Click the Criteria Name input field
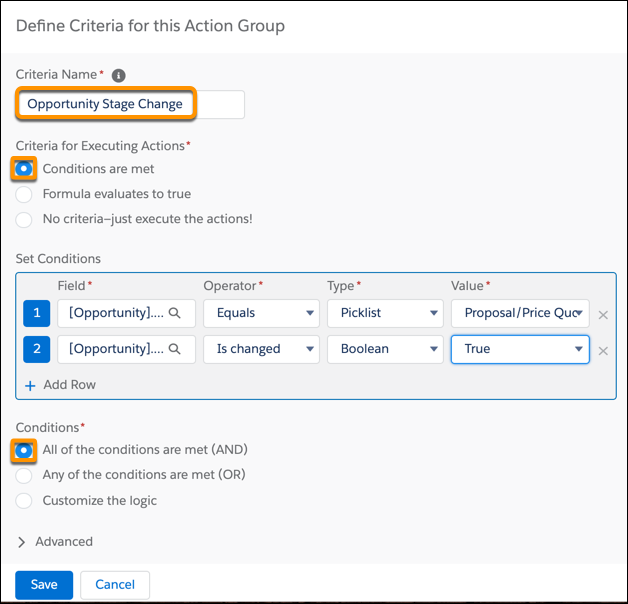The height and width of the screenshot is (604, 628). pos(130,104)
